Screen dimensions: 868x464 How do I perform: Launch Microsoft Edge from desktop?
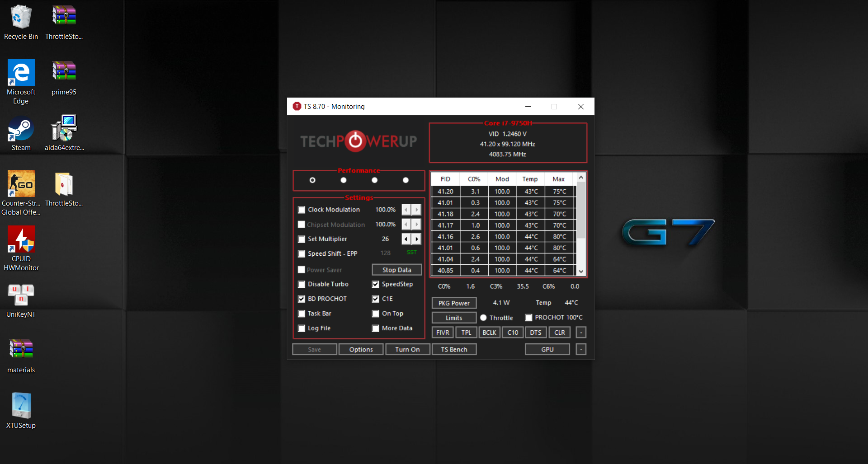click(21, 82)
